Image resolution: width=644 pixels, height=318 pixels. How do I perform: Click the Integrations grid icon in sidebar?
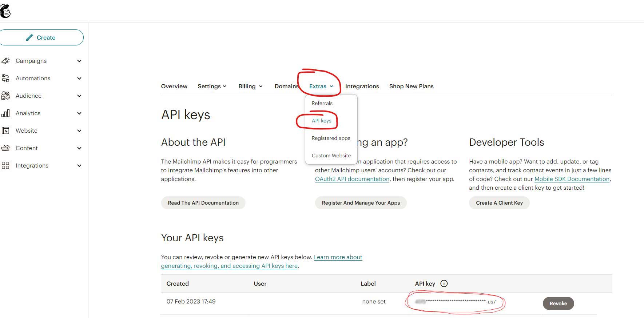point(5,165)
